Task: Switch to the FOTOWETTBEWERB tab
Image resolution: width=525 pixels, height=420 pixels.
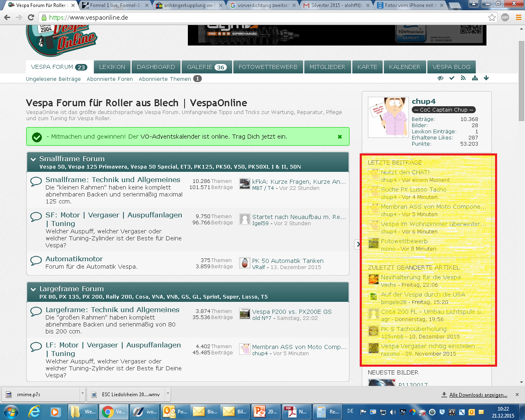Action: [x=268, y=67]
